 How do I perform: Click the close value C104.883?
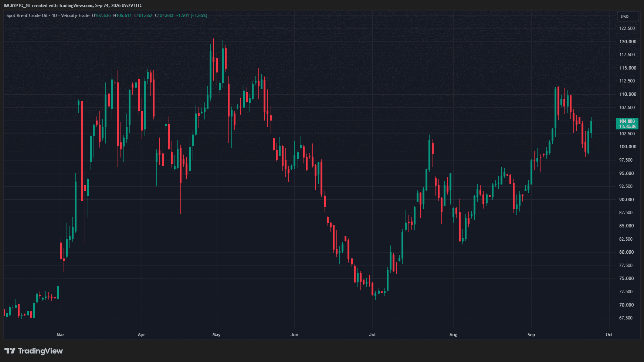pyautogui.click(x=164, y=16)
